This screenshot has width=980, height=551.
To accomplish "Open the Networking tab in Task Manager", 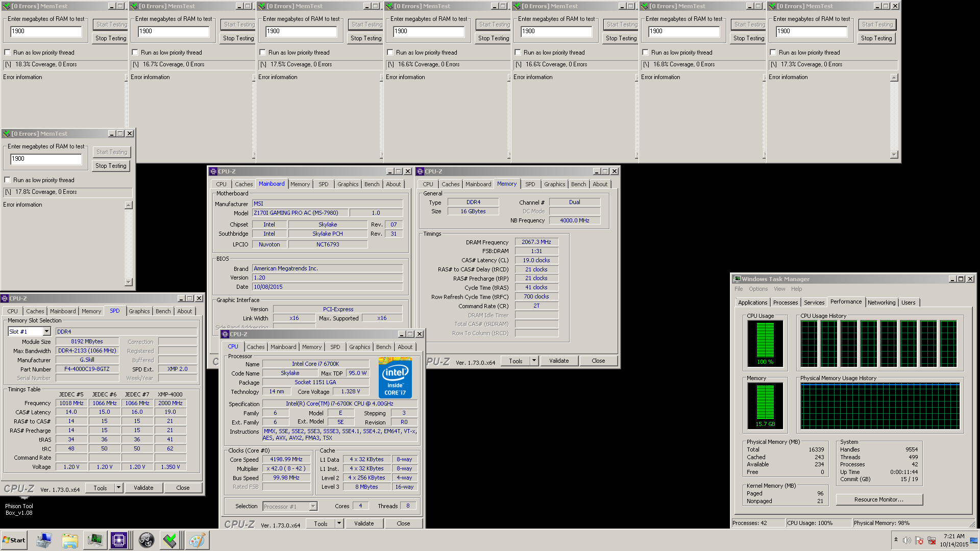I will coord(881,303).
